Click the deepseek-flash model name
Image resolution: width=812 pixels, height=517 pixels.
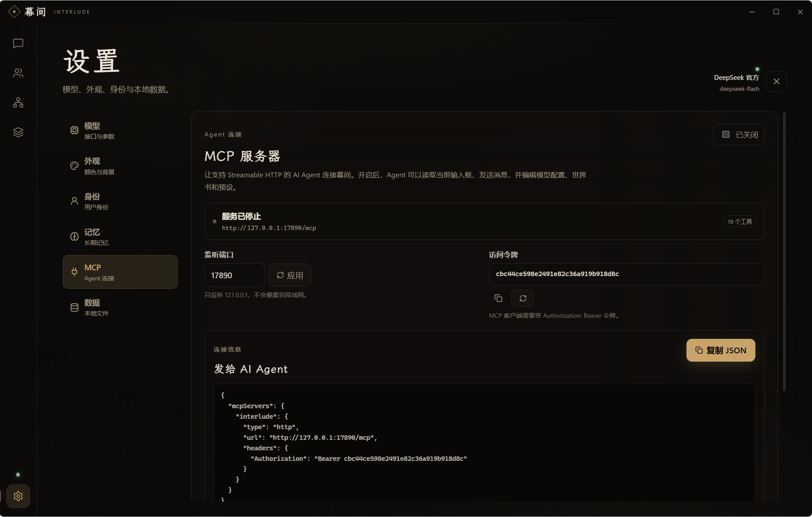point(739,89)
